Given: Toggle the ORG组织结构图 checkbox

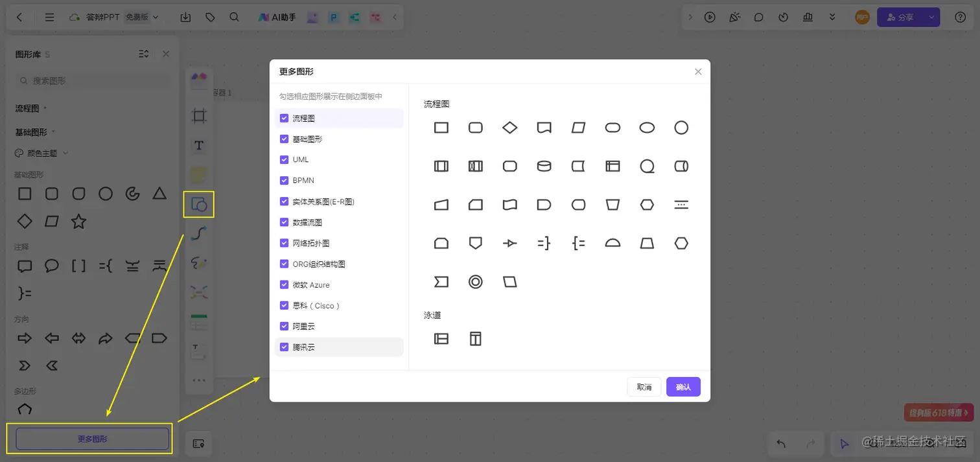Looking at the screenshot, I should (x=284, y=264).
